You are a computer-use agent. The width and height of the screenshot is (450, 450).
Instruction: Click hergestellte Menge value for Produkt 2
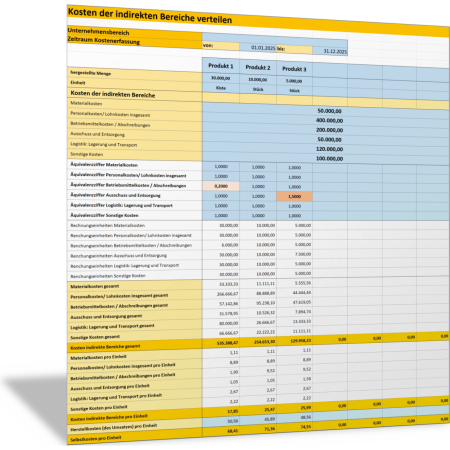(x=258, y=80)
